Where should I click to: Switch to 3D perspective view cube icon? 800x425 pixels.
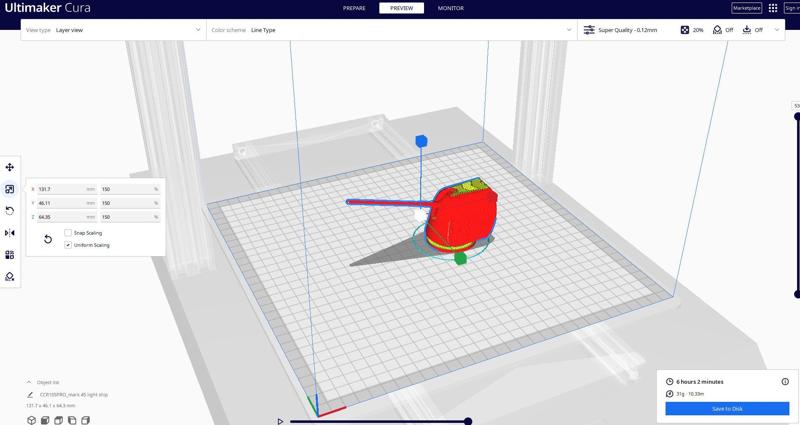point(32,420)
